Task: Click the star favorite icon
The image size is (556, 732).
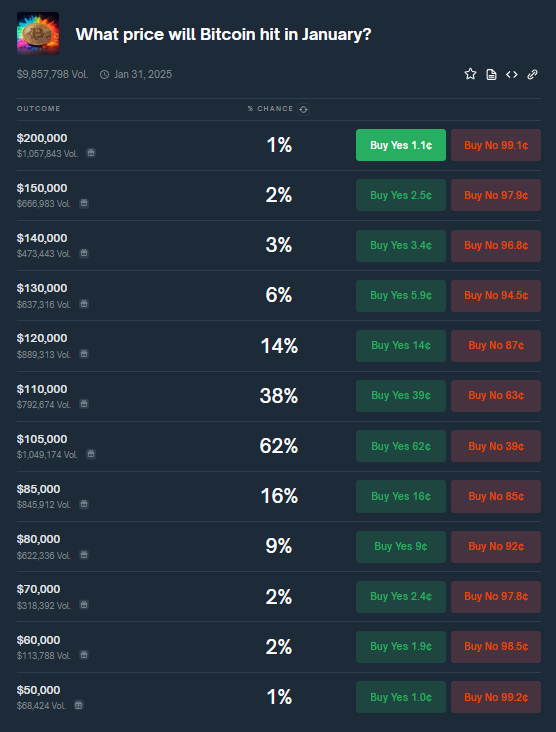Action: (470, 74)
